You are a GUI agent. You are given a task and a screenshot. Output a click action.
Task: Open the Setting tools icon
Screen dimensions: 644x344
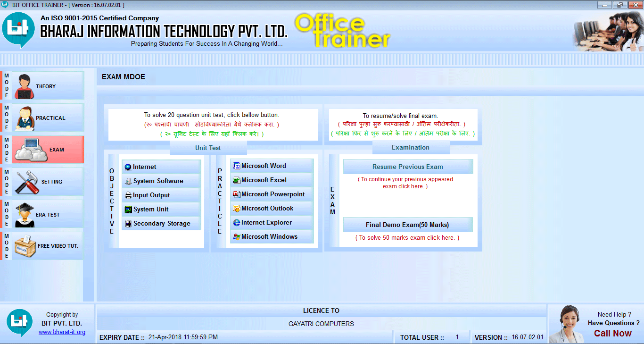(x=27, y=182)
